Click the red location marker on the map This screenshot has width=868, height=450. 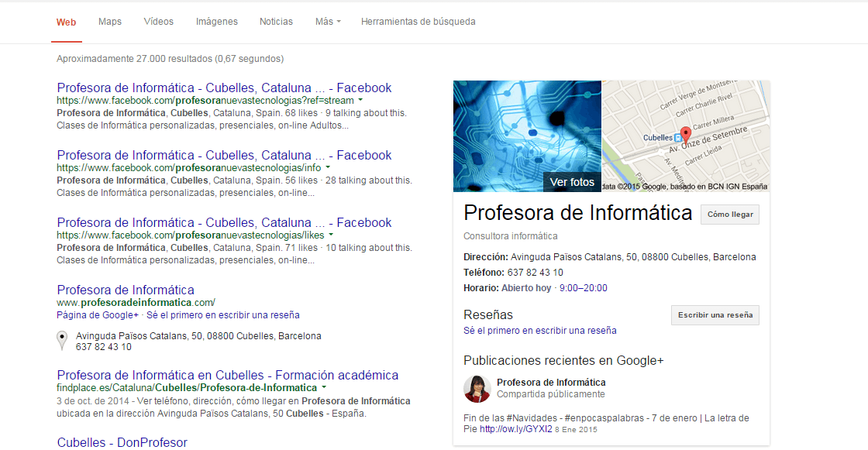(x=685, y=135)
